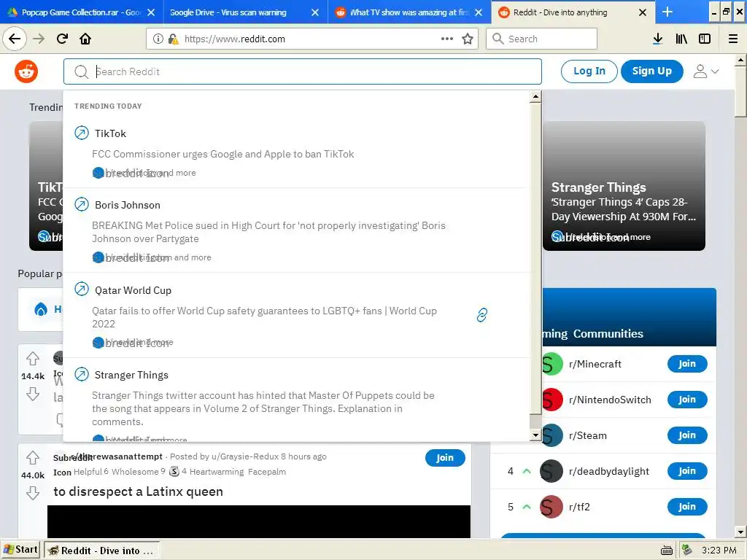
Task: Click the Boris Johnson trending arrow icon
Action: pyautogui.click(x=82, y=204)
